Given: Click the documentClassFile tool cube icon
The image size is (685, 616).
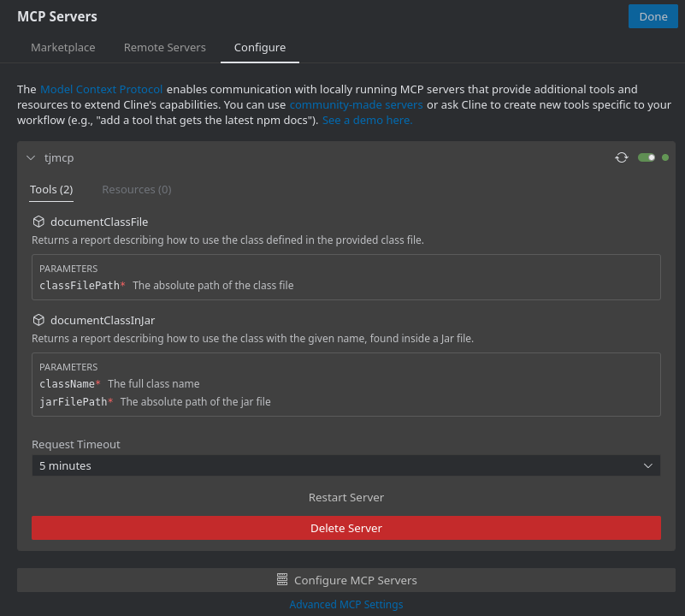Looking at the screenshot, I should 38,221.
